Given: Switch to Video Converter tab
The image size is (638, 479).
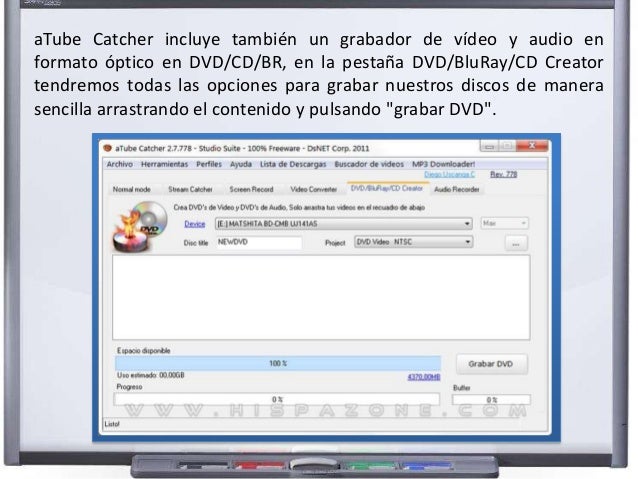Looking at the screenshot, I should click(x=314, y=190).
